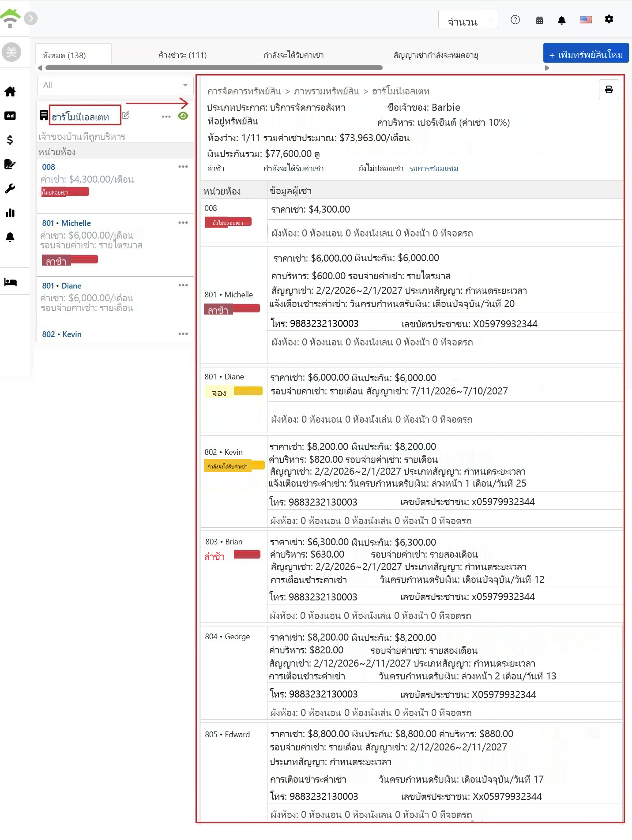Open the dollar sign finance icon
The height and width of the screenshot is (840, 632).
pyautogui.click(x=10, y=140)
